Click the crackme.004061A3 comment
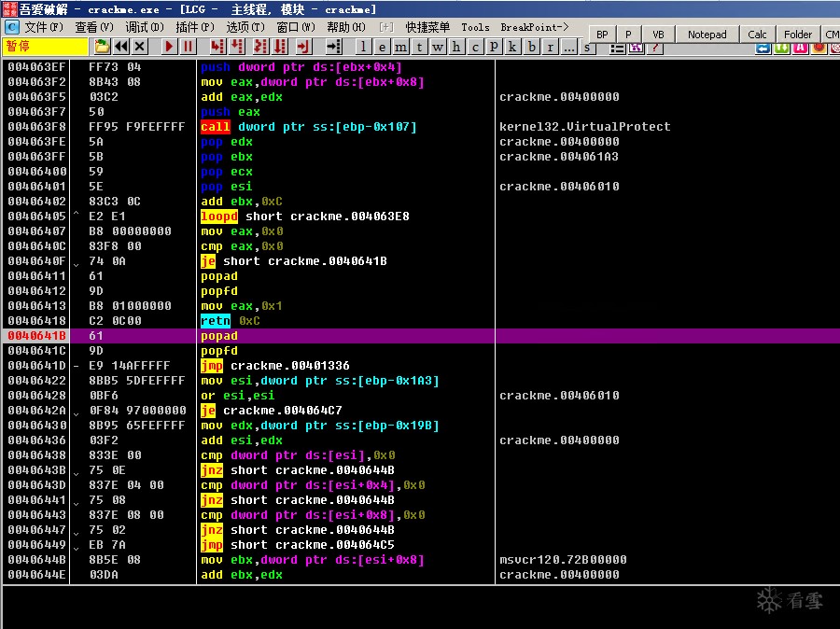 tap(559, 157)
